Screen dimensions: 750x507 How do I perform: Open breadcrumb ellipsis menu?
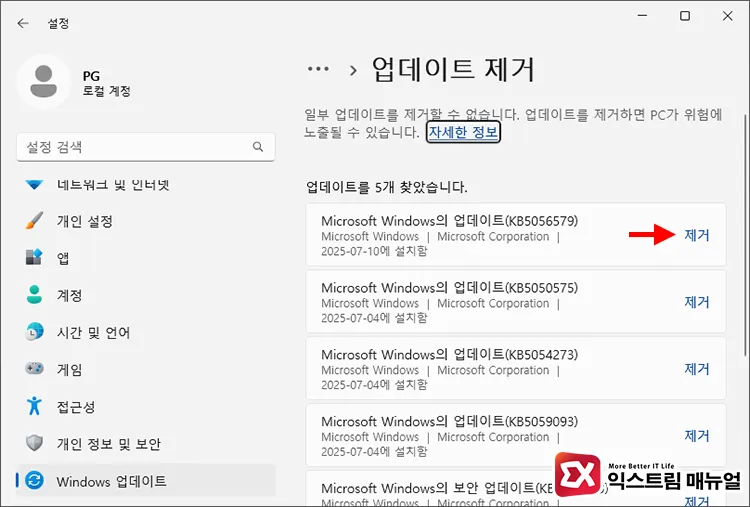coord(318,69)
